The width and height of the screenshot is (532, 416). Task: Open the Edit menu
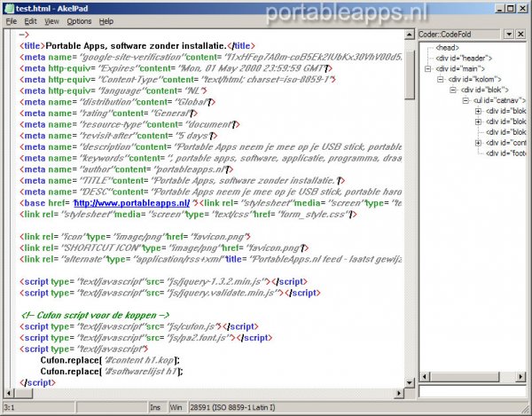click(31, 20)
